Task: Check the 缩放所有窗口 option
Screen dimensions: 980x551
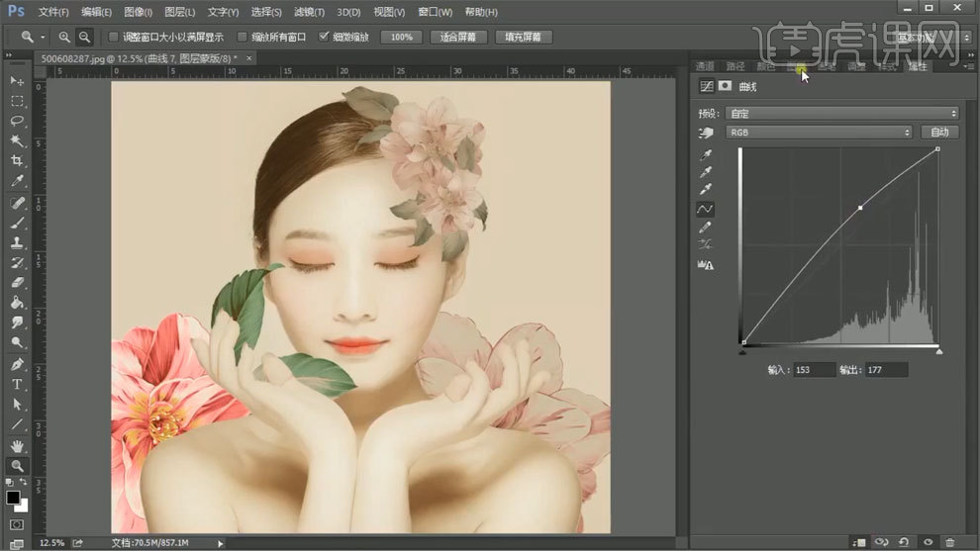Action: [243, 37]
